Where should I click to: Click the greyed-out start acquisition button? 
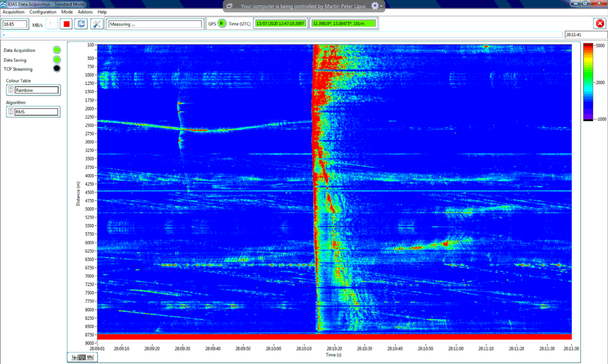(51, 24)
